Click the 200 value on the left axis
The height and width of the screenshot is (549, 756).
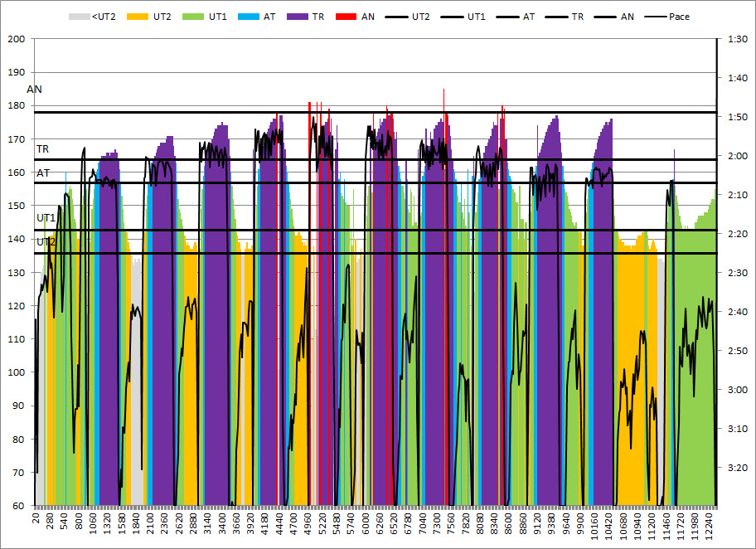tap(16, 39)
